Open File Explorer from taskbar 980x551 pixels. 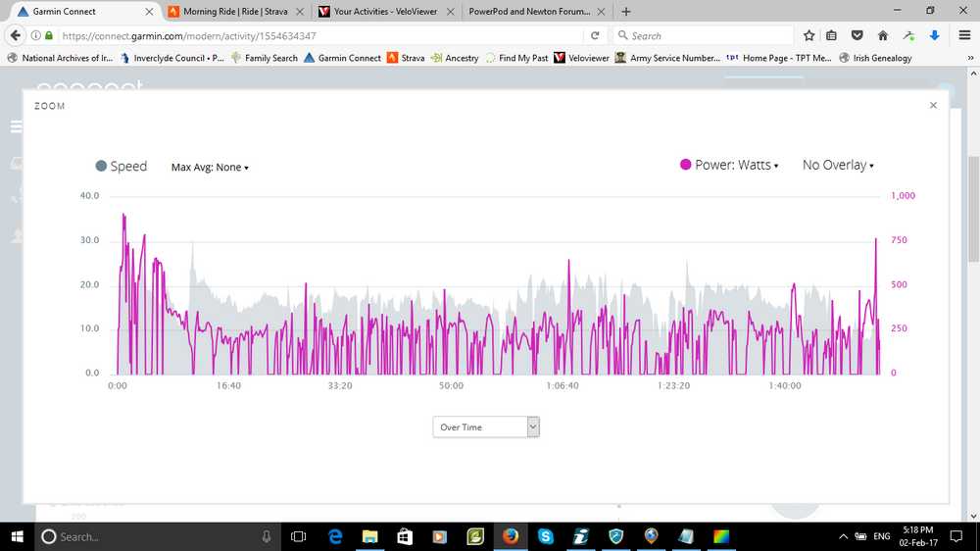[x=370, y=536]
